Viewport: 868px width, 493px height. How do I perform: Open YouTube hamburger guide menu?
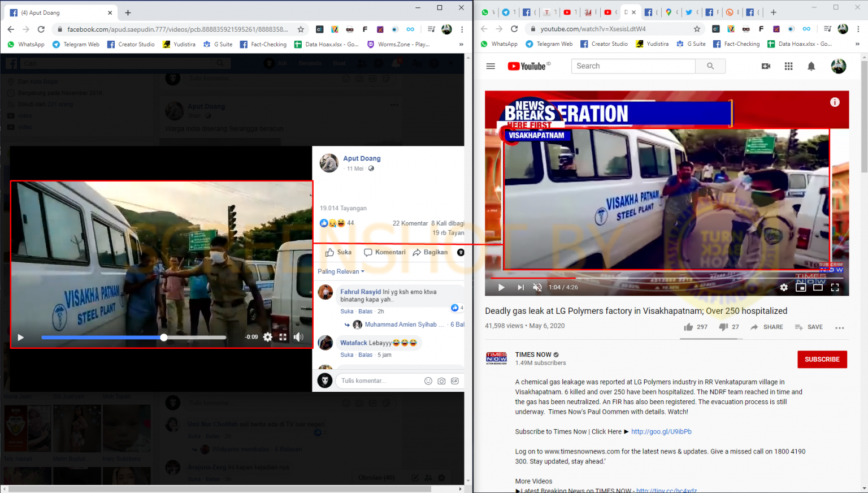(491, 66)
